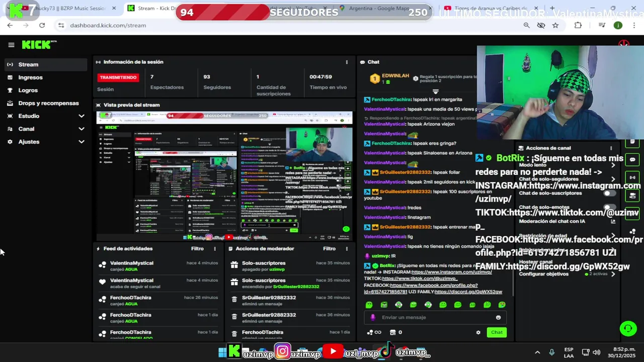The width and height of the screenshot is (644, 362).
Task: Click the stream preview thumbnail
Action: pos(224,176)
